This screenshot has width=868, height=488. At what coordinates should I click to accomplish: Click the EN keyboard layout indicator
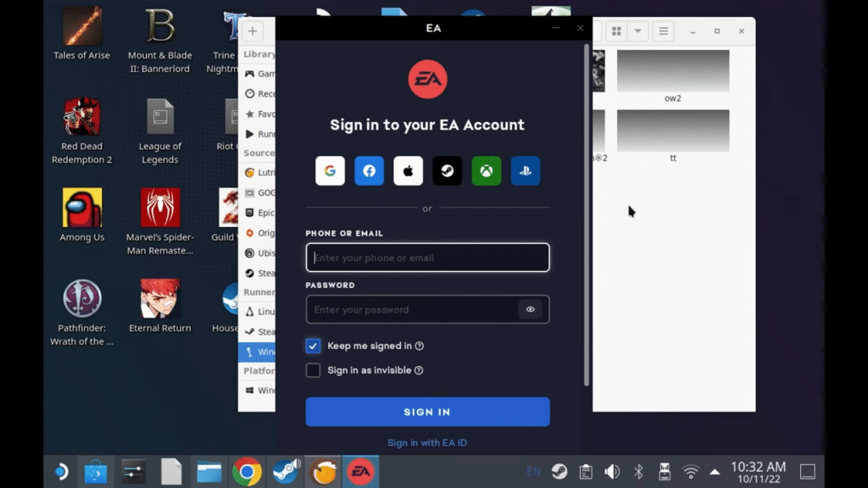(x=534, y=471)
